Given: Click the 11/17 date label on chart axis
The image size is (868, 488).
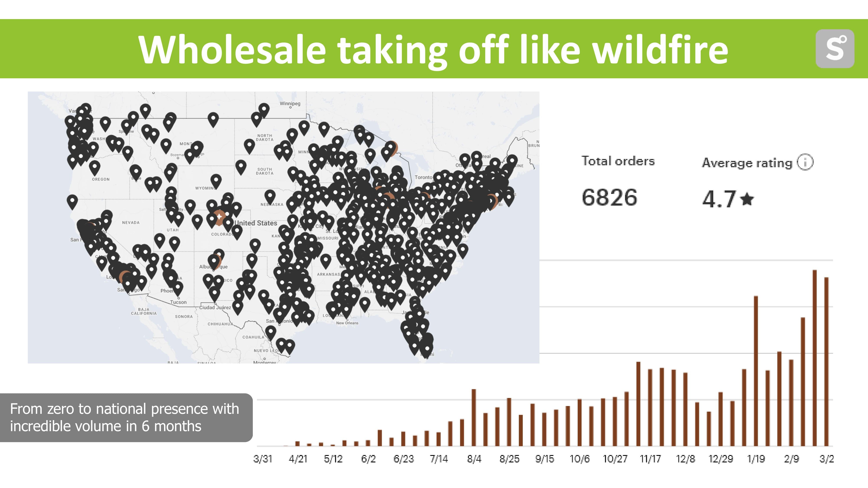Looking at the screenshot, I should 650,459.
